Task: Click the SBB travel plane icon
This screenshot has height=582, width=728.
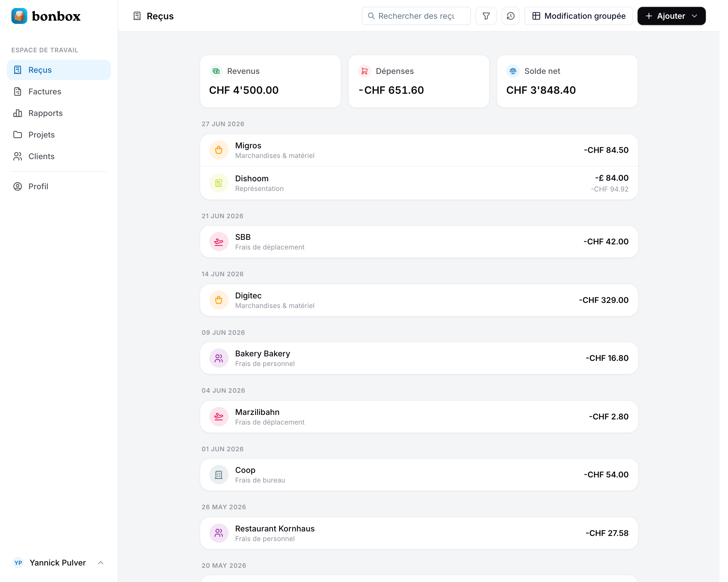Action: 219,242
